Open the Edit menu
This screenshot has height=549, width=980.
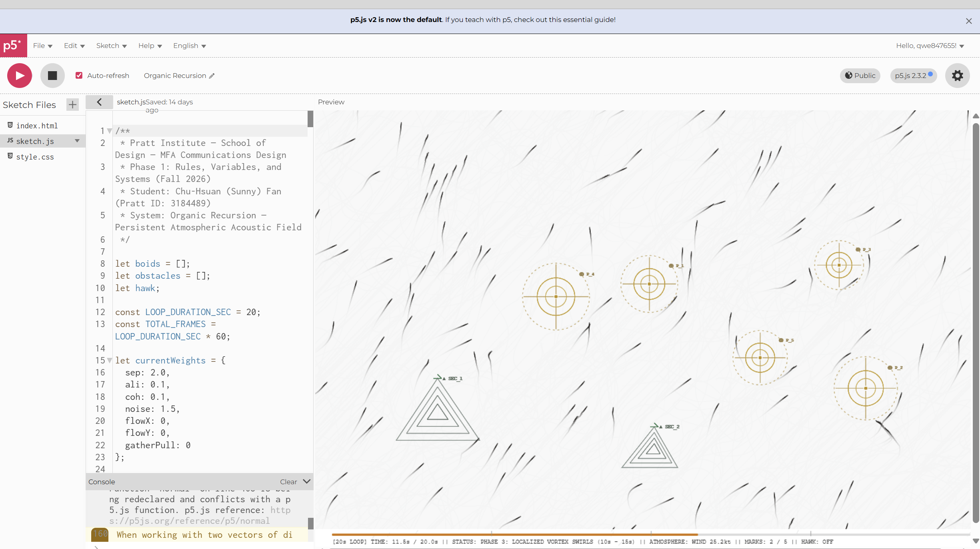pyautogui.click(x=74, y=46)
